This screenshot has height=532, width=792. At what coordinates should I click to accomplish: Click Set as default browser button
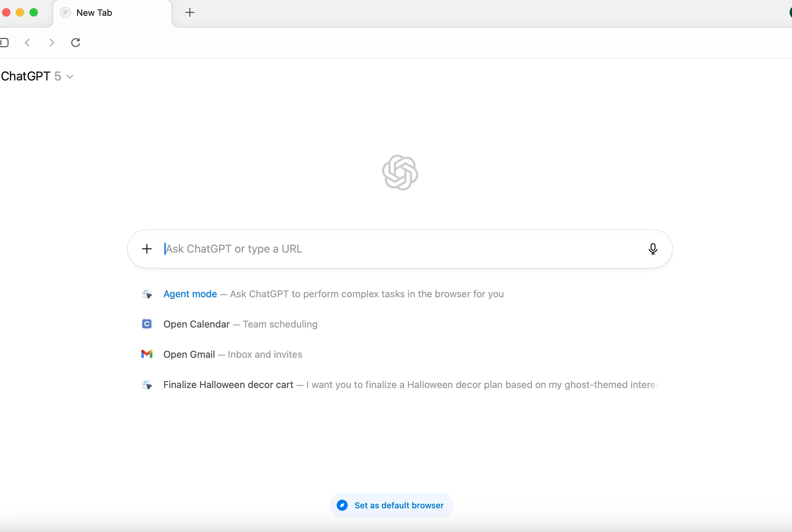(x=391, y=505)
